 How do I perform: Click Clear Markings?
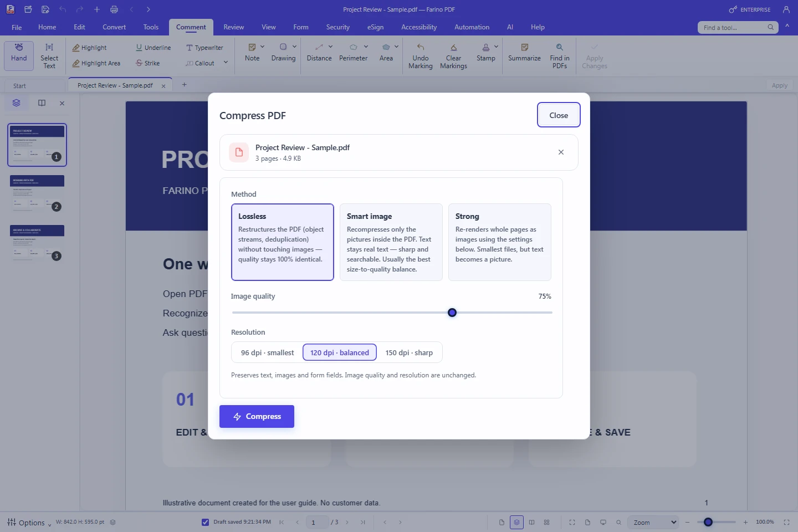click(x=453, y=57)
